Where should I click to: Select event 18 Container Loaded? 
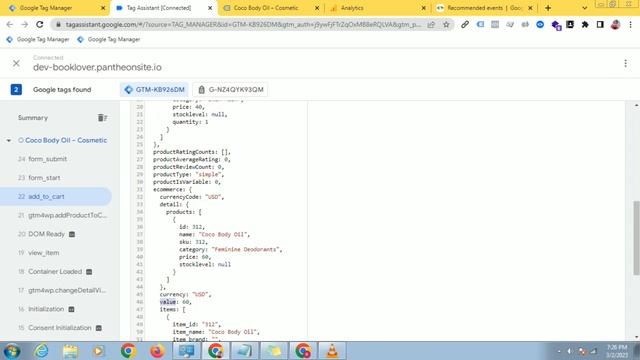tap(56, 271)
